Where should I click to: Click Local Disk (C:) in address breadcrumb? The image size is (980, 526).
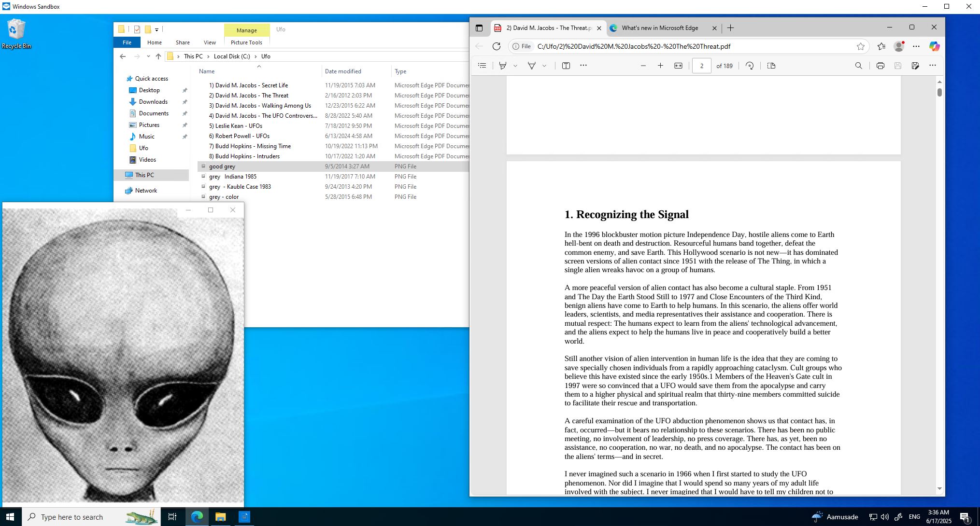(232, 56)
